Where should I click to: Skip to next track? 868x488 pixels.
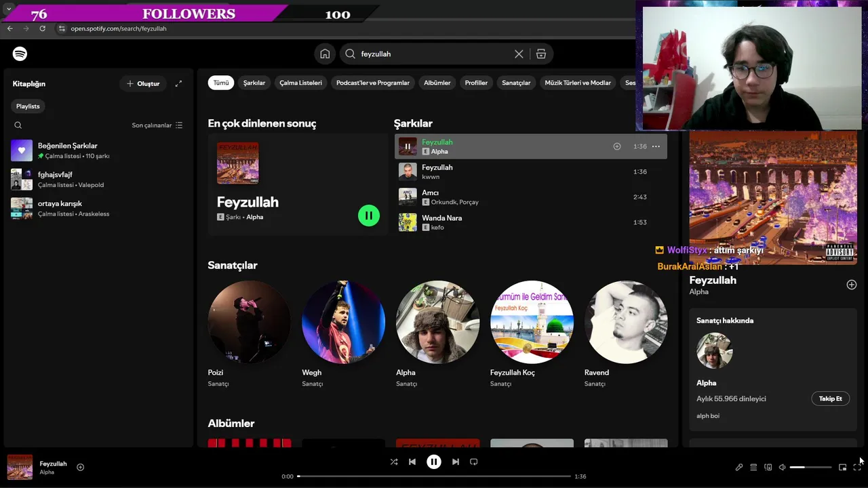[x=456, y=462]
